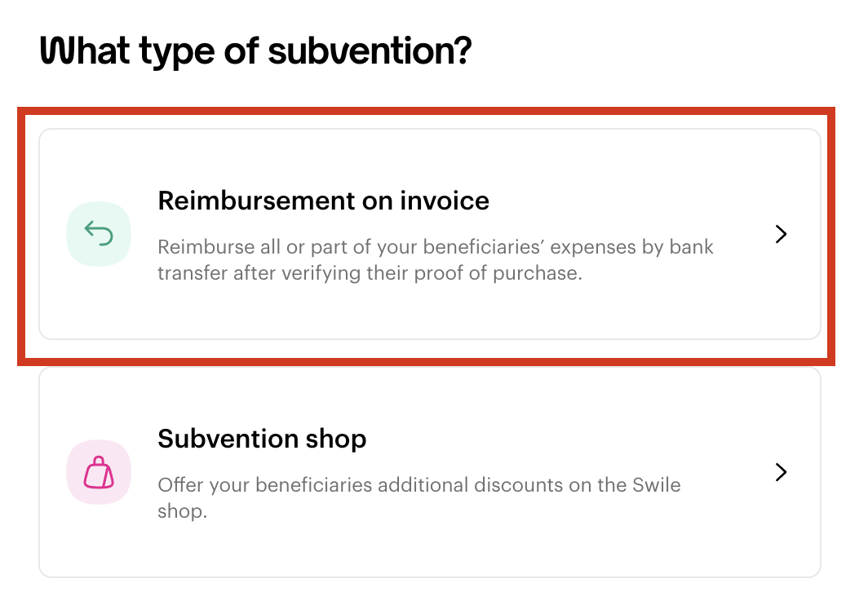Open Subvention shop via its chevron arrow
The width and height of the screenshot is (868, 605).
pyautogui.click(x=781, y=471)
